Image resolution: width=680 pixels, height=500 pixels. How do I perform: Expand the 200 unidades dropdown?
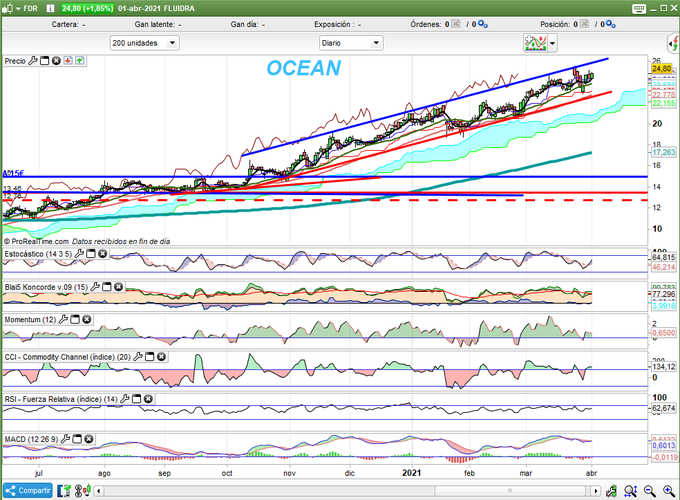point(144,43)
